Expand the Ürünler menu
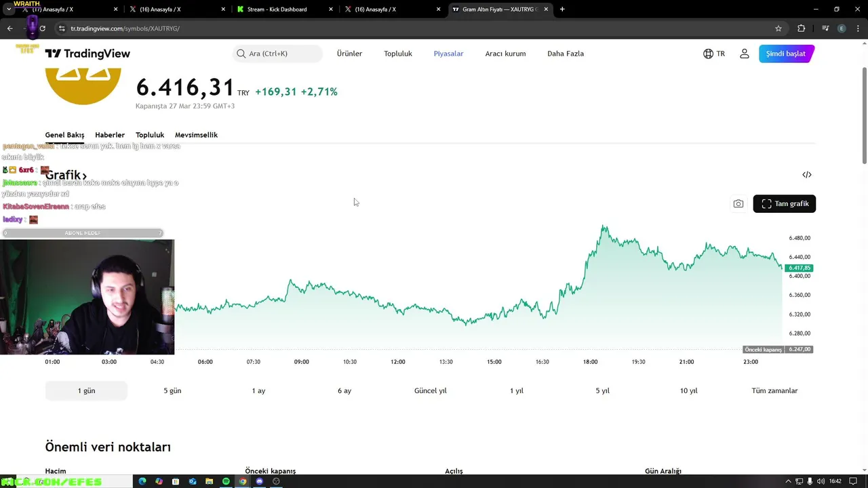The width and height of the screenshot is (868, 488). tap(349, 54)
